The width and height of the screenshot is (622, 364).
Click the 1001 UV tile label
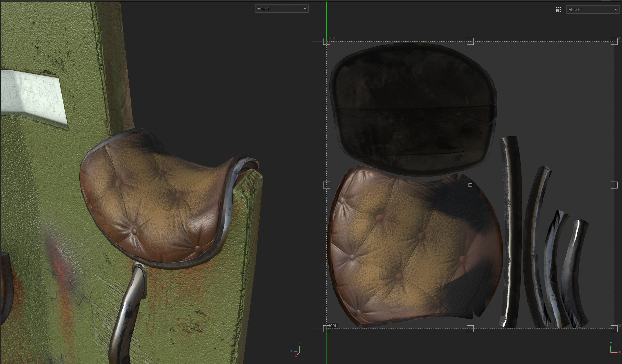pyautogui.click(x=333, y=326)
